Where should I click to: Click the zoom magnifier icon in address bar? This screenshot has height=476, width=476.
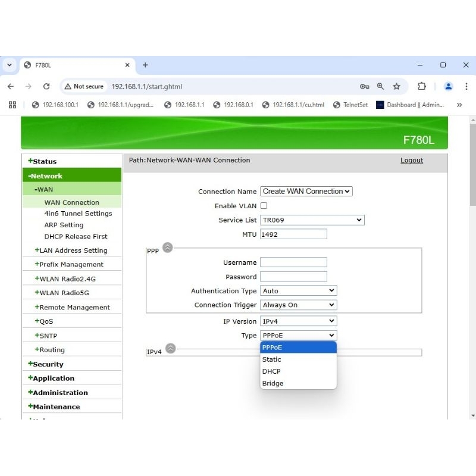point(381,86)
